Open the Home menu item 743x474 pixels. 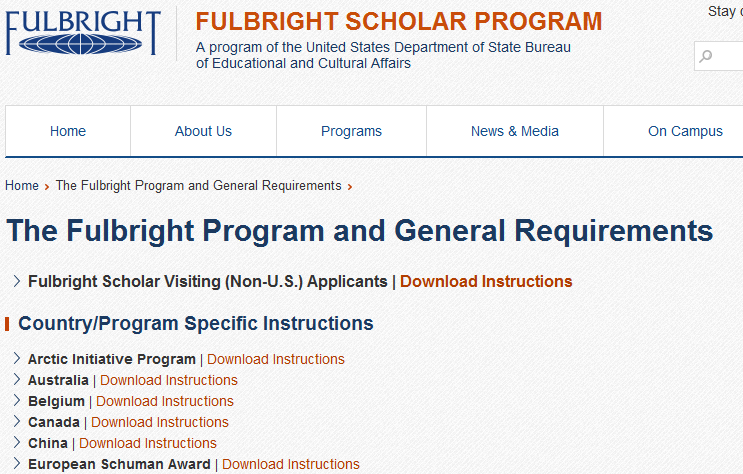(68, 131)
